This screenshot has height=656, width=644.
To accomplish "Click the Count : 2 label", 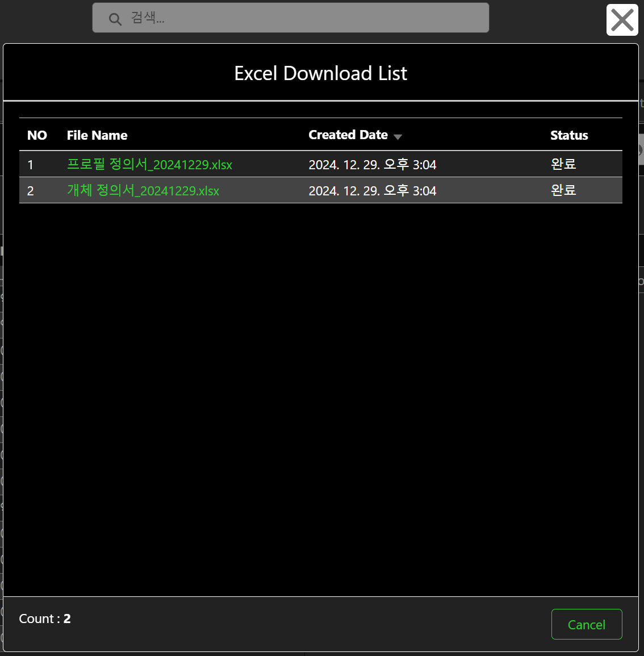I will tap(45, 619).
